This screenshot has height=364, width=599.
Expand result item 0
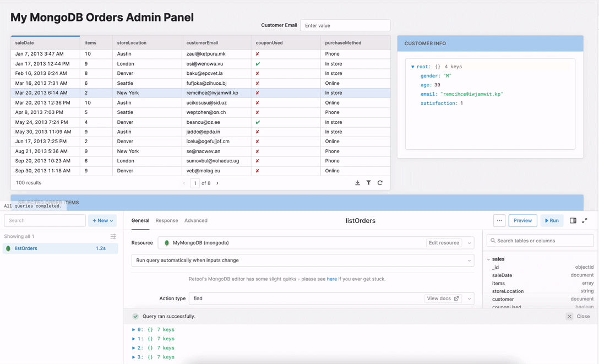tap(134, 330)
